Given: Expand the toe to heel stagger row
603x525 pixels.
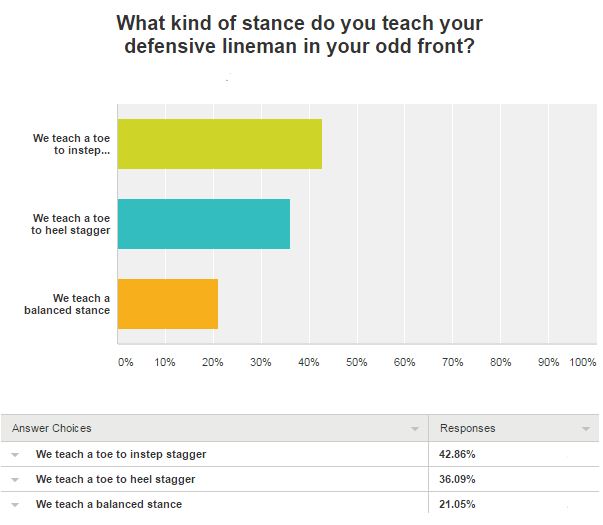Looking at the screenshot, I should pyautogui.click(x=15, y=480).
